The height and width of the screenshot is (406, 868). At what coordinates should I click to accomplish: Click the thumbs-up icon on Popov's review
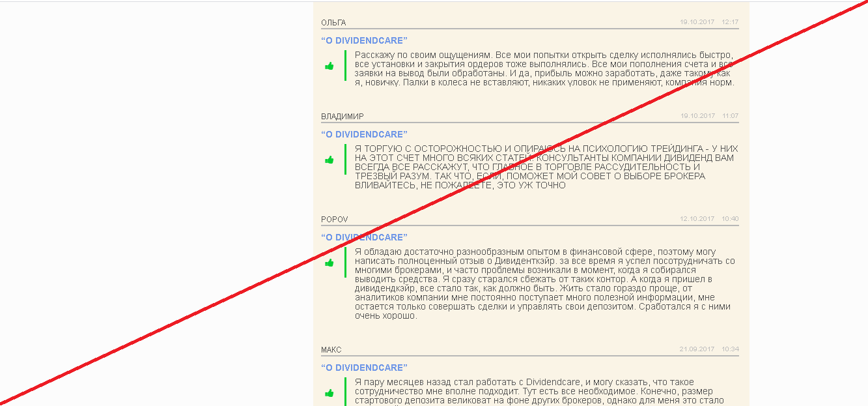pyautogui.click(x=329, y=263)
